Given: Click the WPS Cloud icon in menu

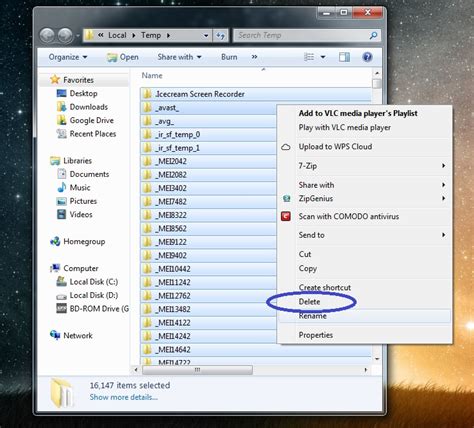Looking at the screenshot, I should click(x=286, y=147).
